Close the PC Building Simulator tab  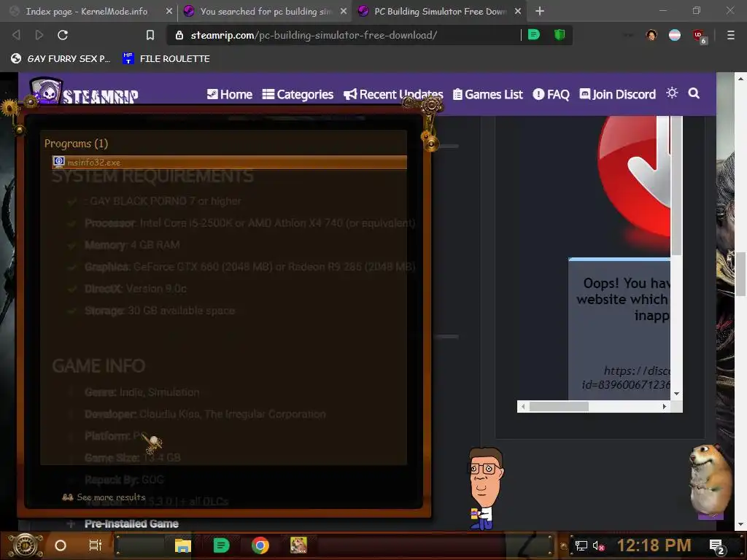(x=518, y=11)
